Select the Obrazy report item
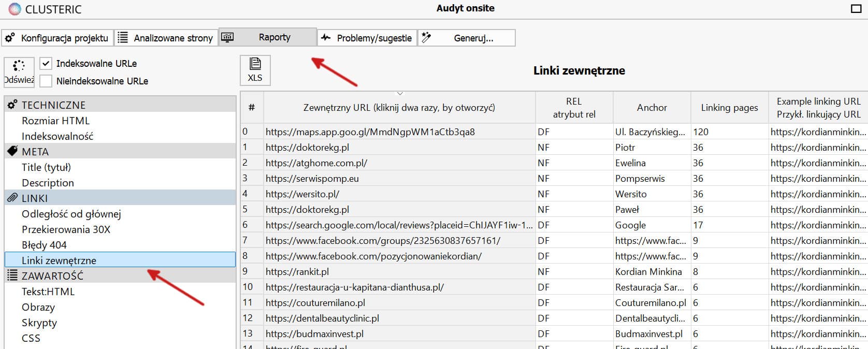Viewport: 868px width, 349px height. 38,307
